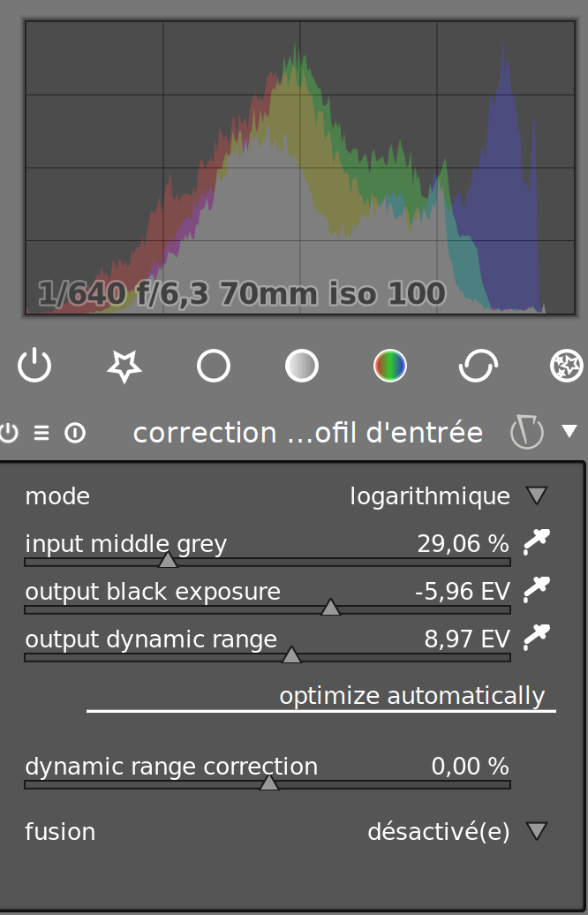Select tone group gradient circle icon
The image size is (588, 915).
pos(302,366)
